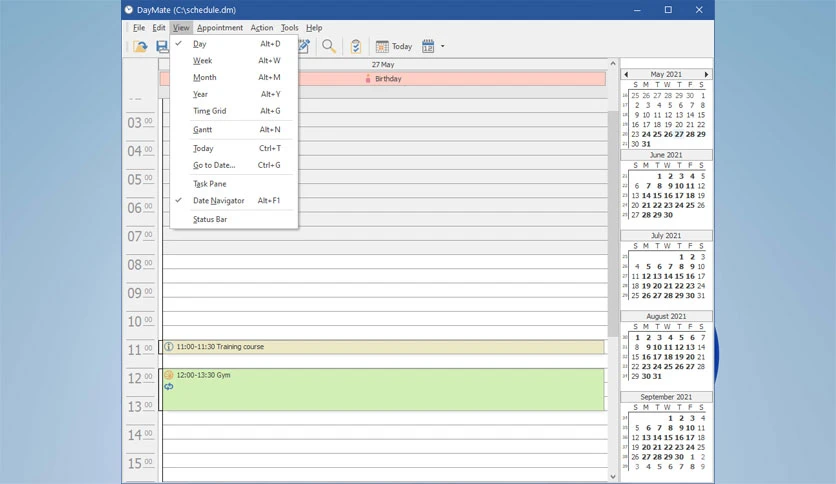Click the Birthday event icon
This screenshot has width=836, height=484.
(367, 79)
